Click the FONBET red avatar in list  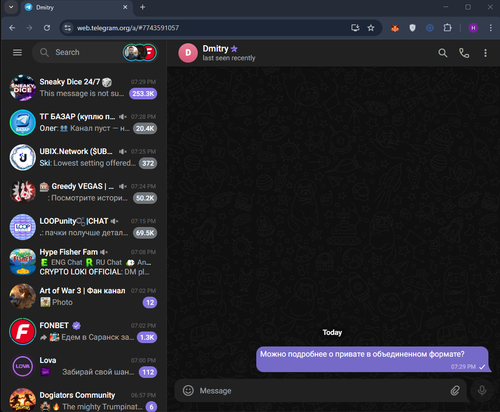(23, 331)
